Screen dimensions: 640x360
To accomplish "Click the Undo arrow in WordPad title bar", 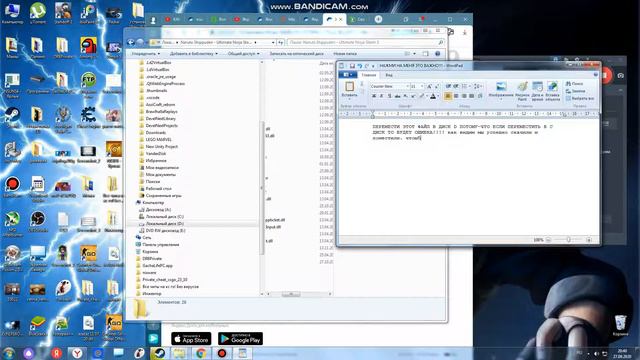I will (x=360, y=66).
